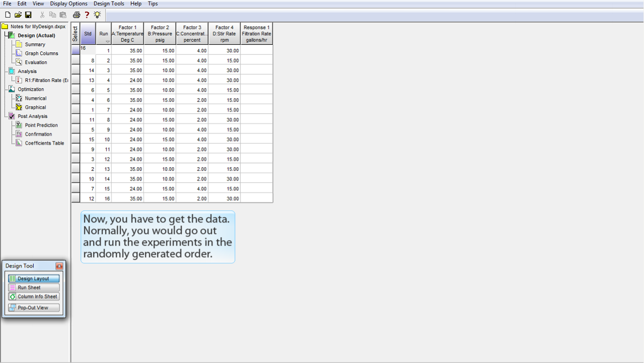Viewport: 644px width, 363px height.
Task: Click the row selector for run 16
Action: (75, 198)
